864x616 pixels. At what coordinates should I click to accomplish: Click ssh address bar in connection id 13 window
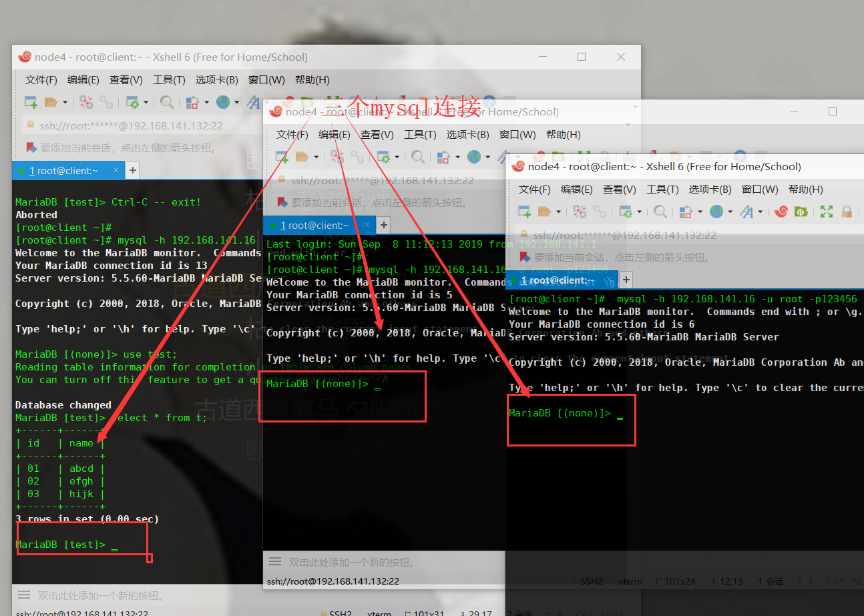tap(141, 125)
